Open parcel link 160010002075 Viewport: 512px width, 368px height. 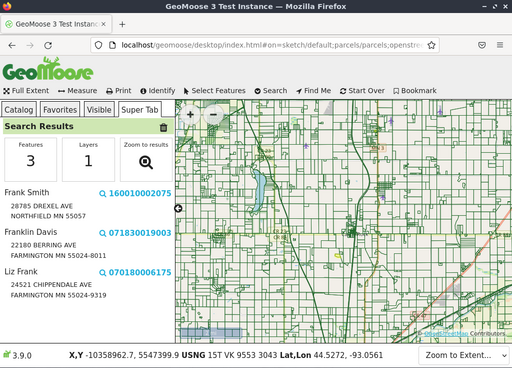pos(140,193)
